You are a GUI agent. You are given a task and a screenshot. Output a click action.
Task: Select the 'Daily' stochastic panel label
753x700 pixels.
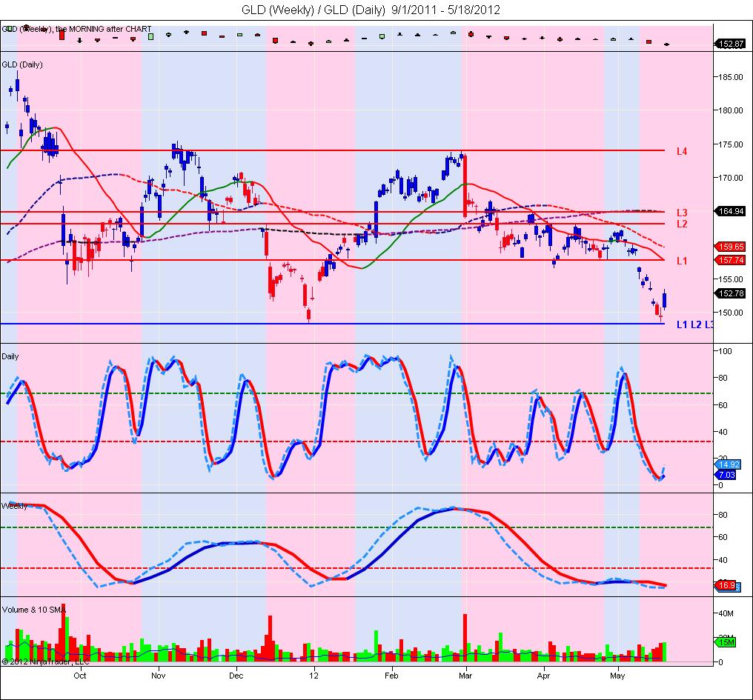pyautogui.click(x=10, y=356)
